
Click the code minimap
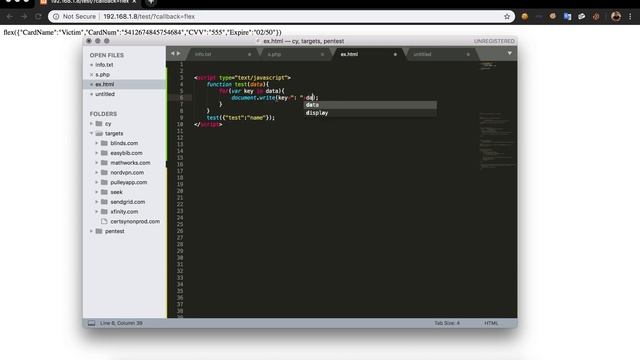pyautogui.click(x=497, y=114)
